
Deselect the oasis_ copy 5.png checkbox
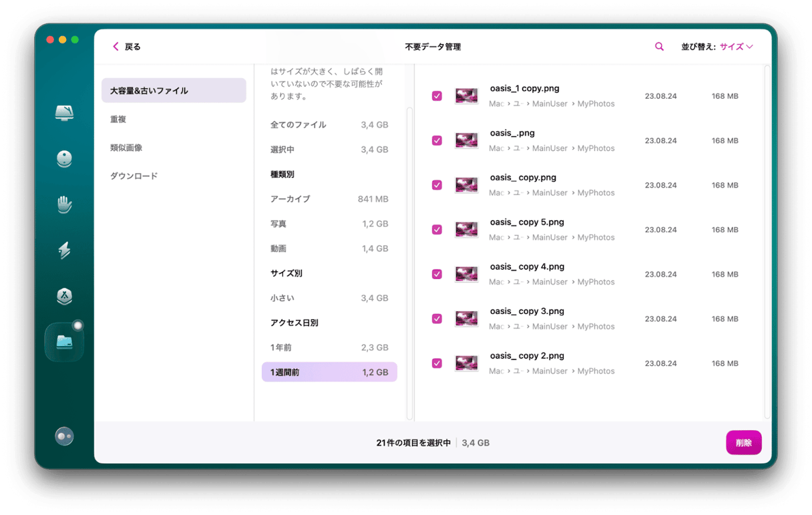[x=437, y=230]
